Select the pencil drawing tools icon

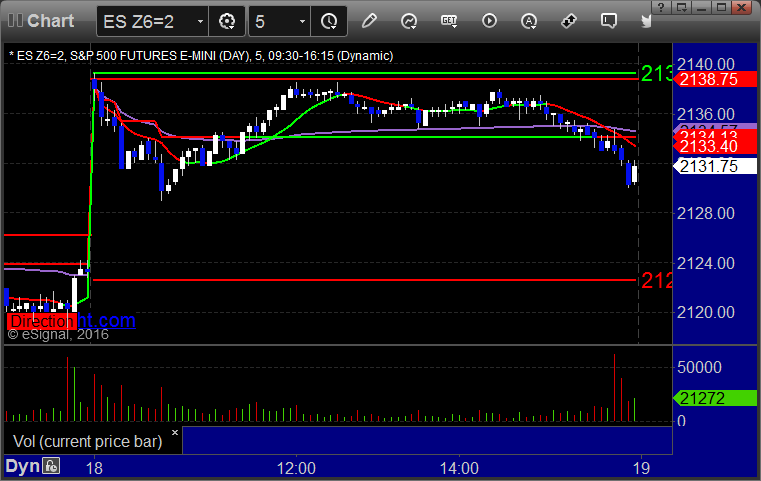(369, 21)
